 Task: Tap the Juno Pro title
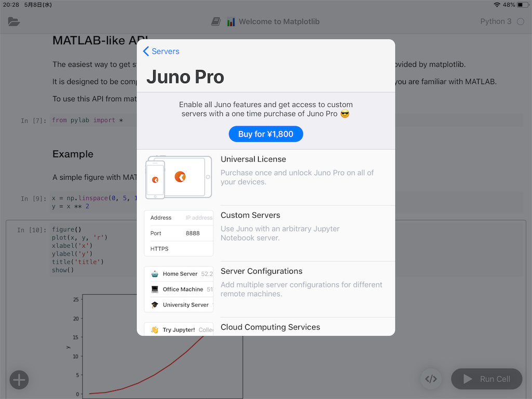click(x=185, y=77)
